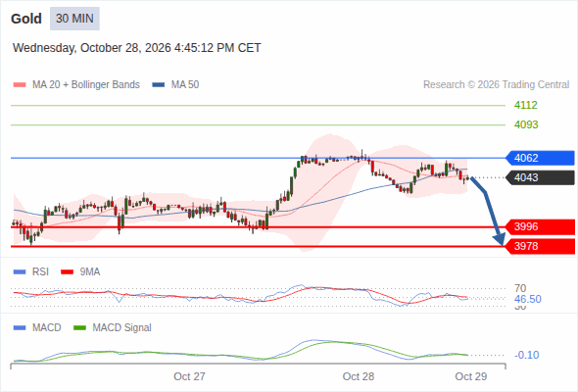Click the red 3978 support price tag
The width and height of the screenshot is (578, 392).
[x=540, y=246]
